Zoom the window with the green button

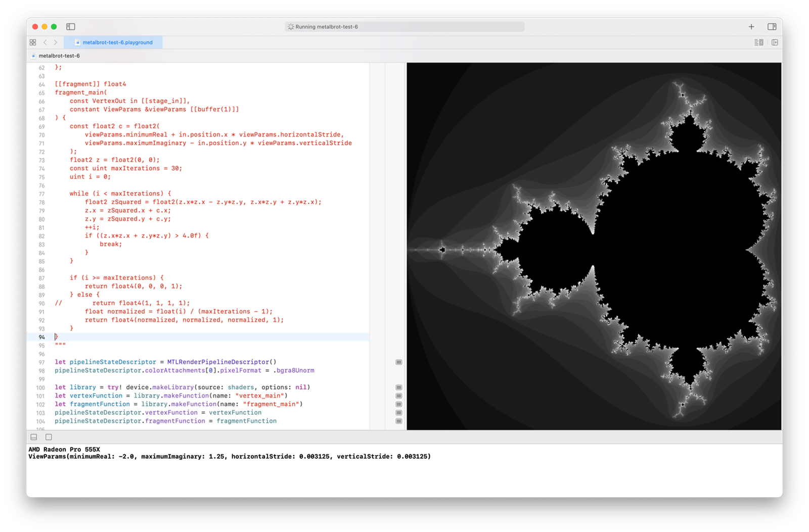point(54,27)
